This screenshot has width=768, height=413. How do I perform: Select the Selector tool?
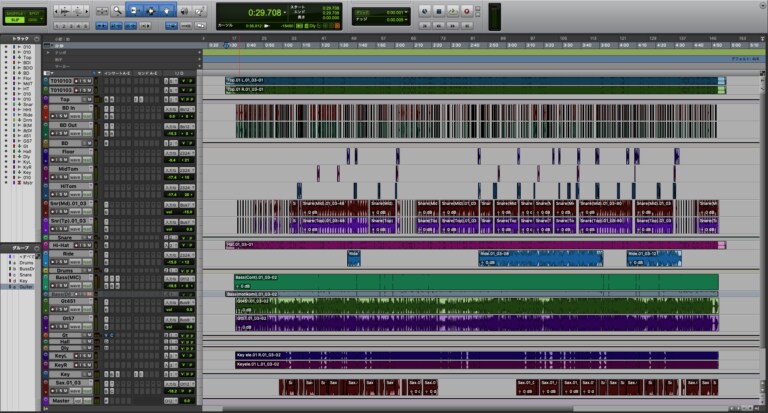151,11
